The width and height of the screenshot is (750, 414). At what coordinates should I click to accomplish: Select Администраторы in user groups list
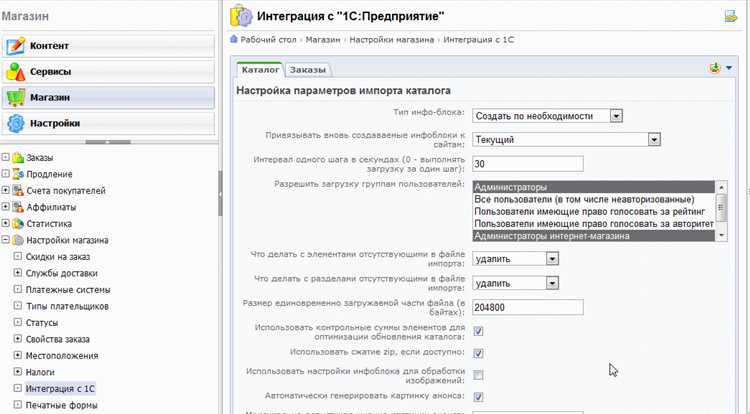594,187
